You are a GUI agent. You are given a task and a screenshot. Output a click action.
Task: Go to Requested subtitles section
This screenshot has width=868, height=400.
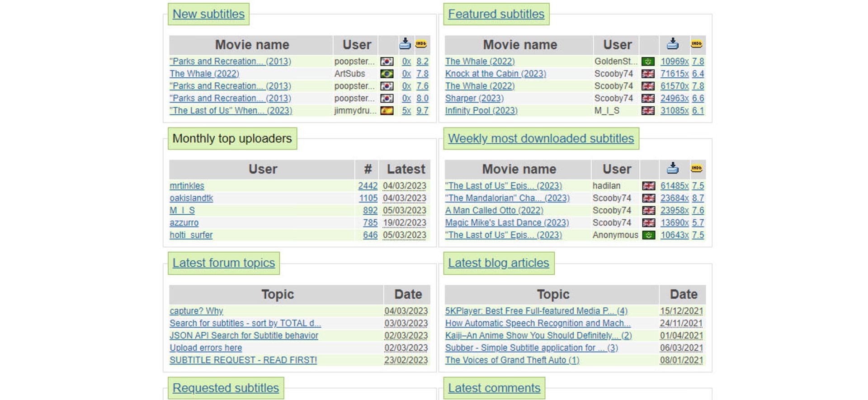tap(226, 388)
